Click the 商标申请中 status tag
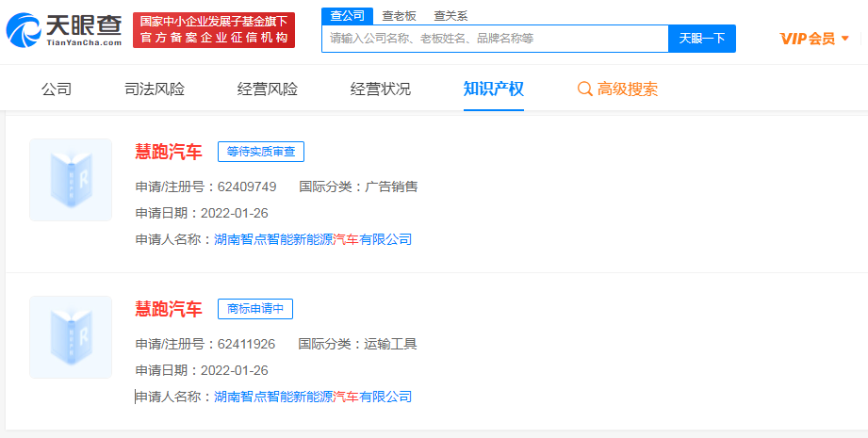Screen dimensions: 868x438 coord(255,309)
